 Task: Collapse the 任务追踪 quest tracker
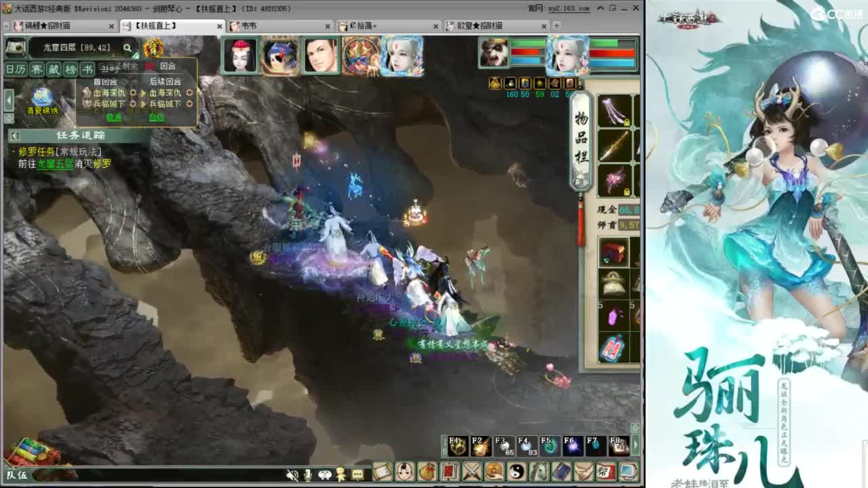14,136
